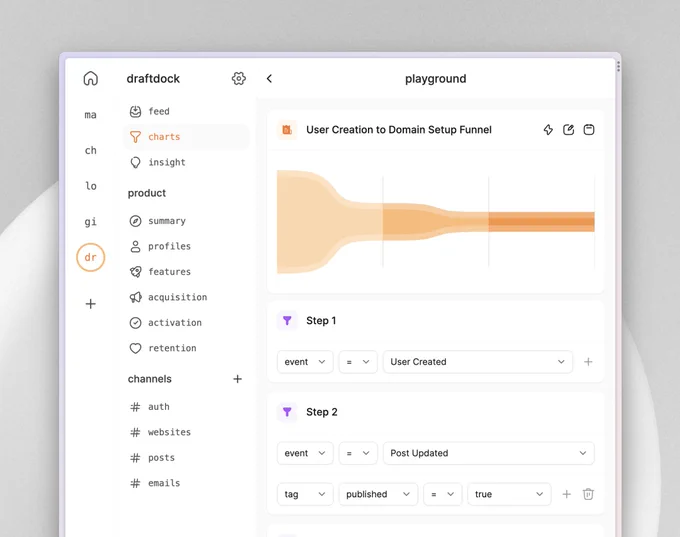Select the charts funnel icon
680x537 pixels.
click(x=135, y=137)
